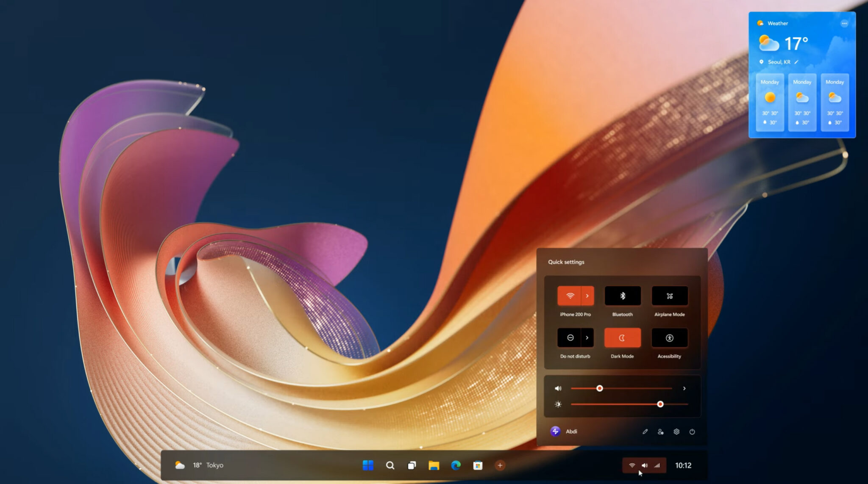Screen dimensions: 868x484
Task: Click the Wi-Fi icon in the system tray
Action: tap(631, 465)
